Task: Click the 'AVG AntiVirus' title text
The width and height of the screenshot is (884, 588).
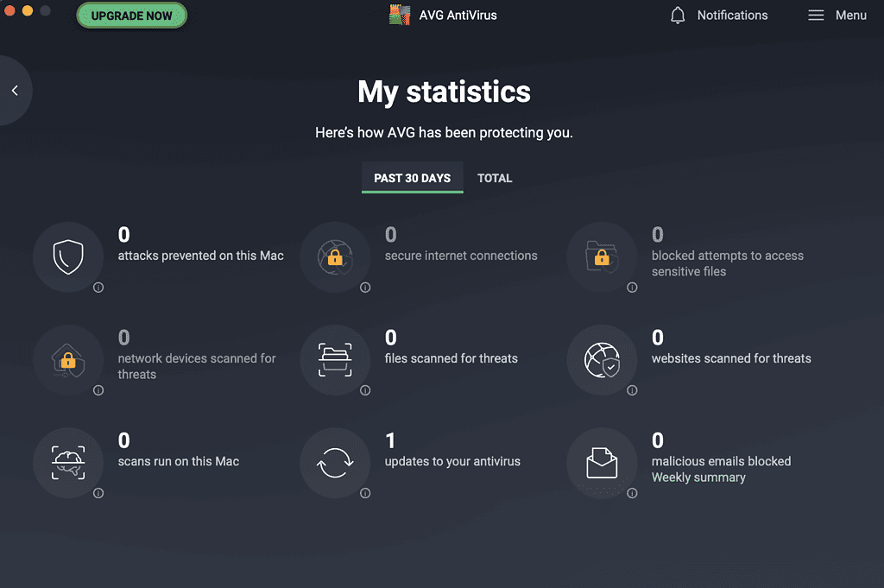Action: click(458, 16)
